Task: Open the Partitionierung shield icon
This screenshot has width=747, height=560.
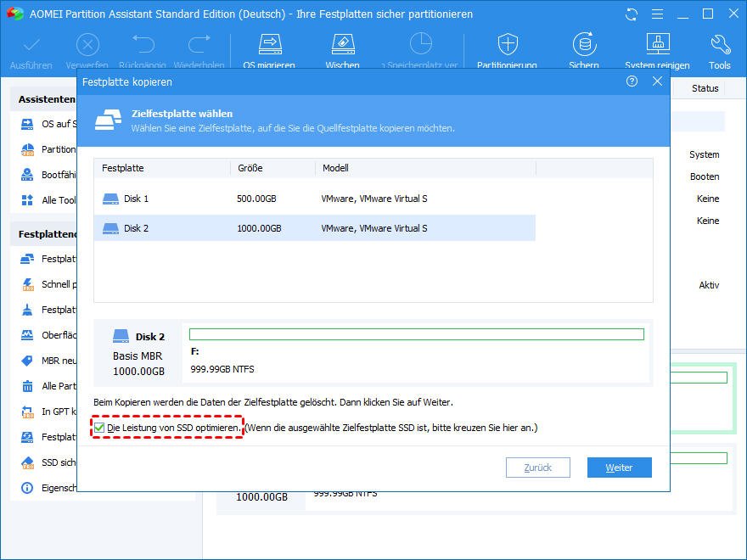Action: coord(508,44)
